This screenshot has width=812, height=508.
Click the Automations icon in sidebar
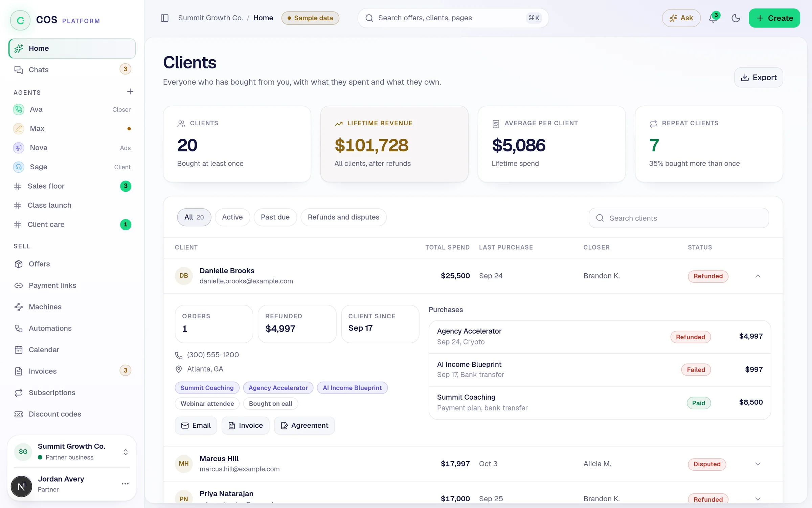pyautogui.click(x=19, y=329)
